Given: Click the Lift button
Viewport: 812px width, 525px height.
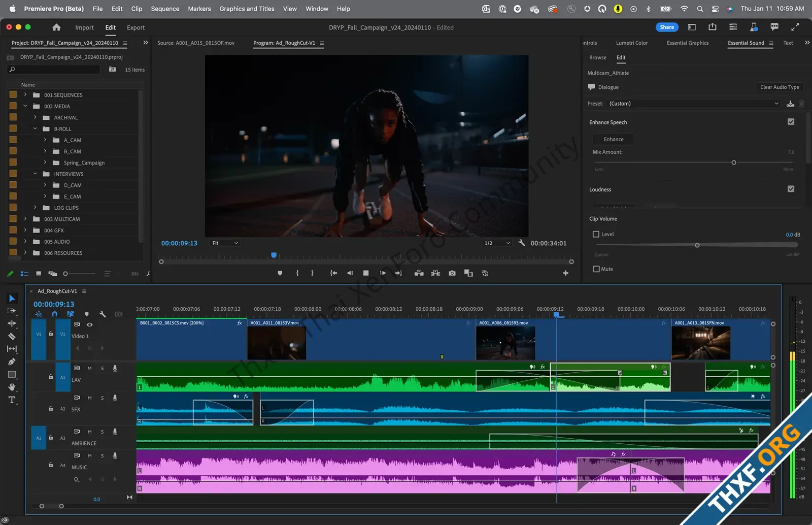Looking at the screenshot, I should click(419, 273).
